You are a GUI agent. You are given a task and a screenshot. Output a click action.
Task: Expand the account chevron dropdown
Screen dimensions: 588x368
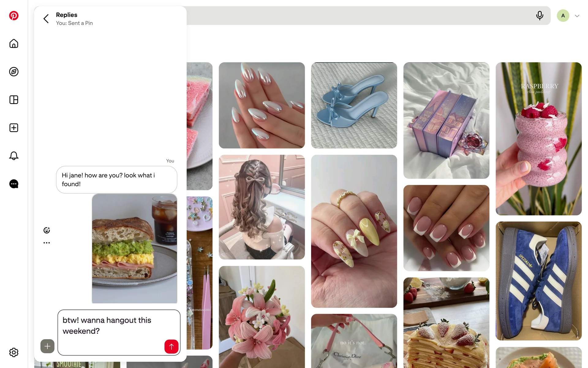(577, 16)
